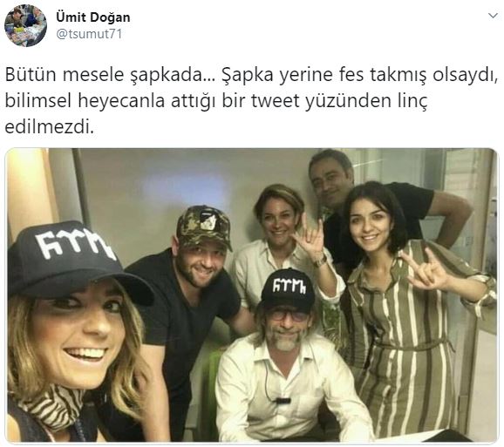Viewport: 504px width, 447px height.
Task: Click the @tsumut71 handle
Action: point(89,34)
